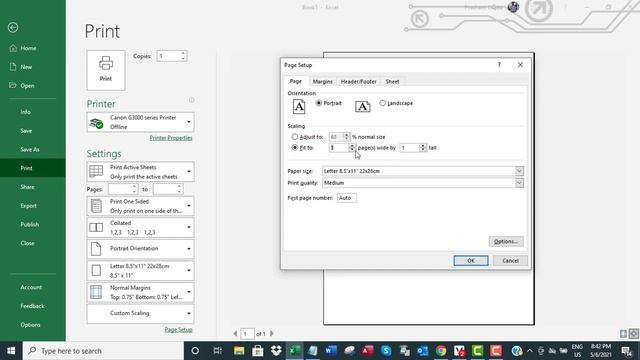Open the Print quality dropdown

click(x=519, y=183)
